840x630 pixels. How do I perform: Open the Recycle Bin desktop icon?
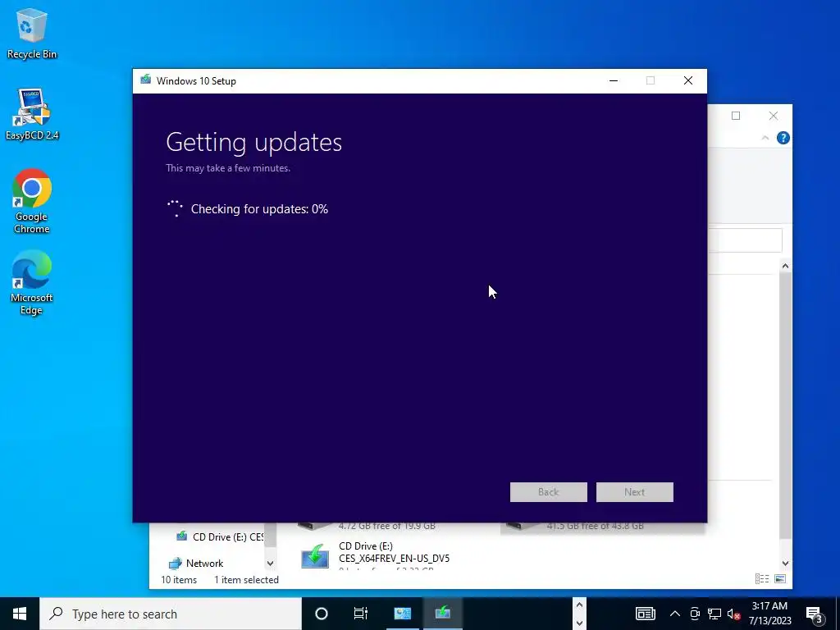click(32, 33)
